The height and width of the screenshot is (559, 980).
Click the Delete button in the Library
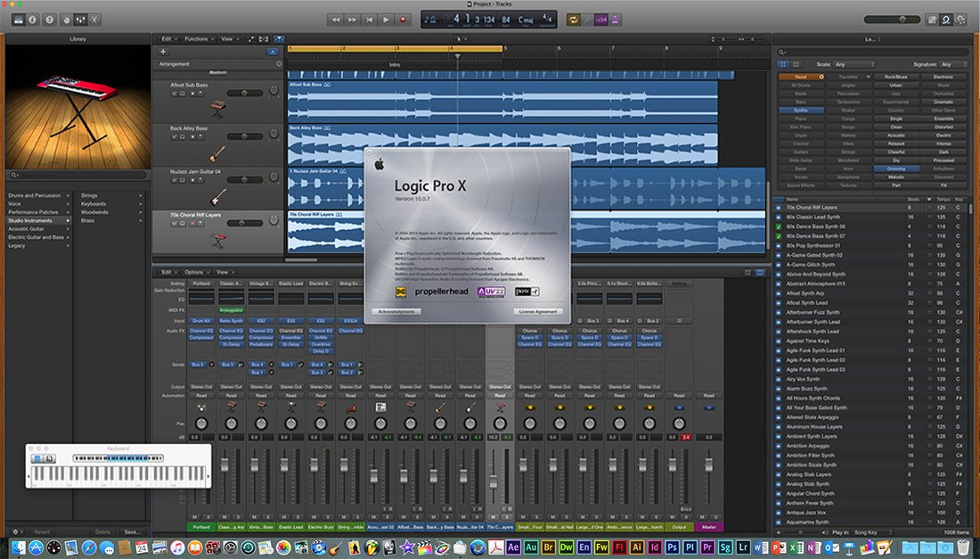102,532
